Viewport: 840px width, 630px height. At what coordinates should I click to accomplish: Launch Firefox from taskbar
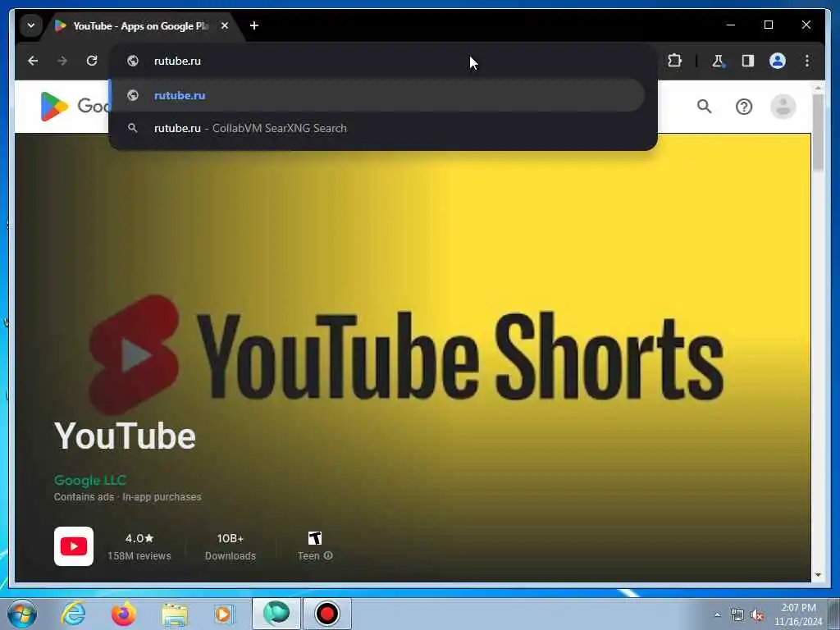(x=123, y=614)
